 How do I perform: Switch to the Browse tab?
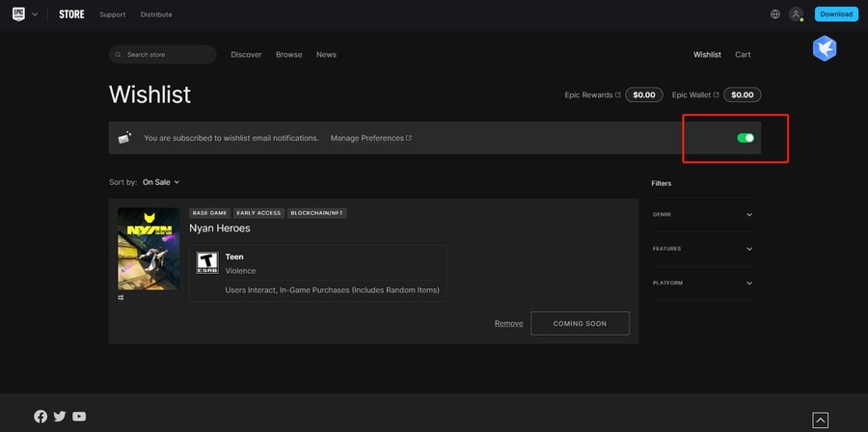pyautogui.click(x=289, y=55)
